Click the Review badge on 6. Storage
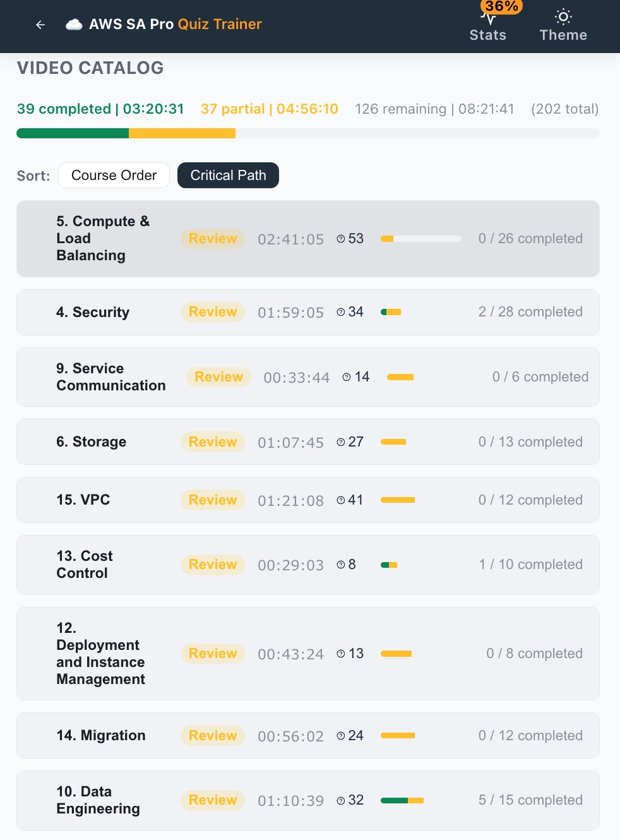This screenshot has width=620, height=840. click(212, 441)
